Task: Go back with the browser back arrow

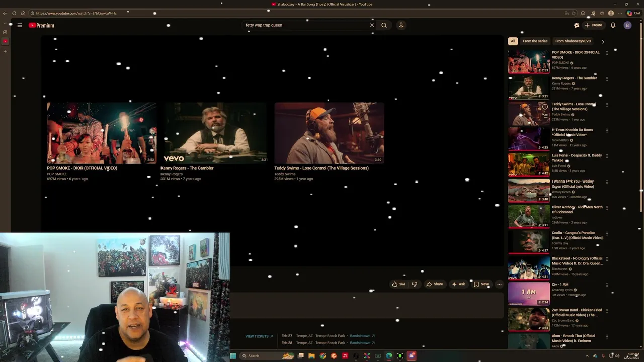Action: [5, 13]
